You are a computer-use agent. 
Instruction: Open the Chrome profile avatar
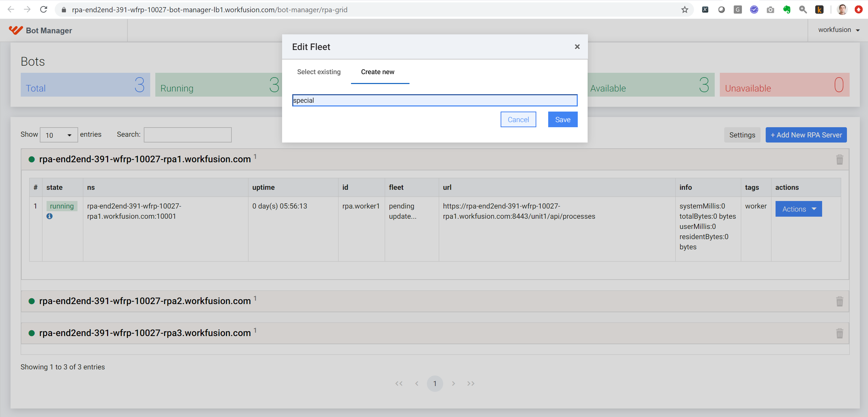click(x=843, y=10)
